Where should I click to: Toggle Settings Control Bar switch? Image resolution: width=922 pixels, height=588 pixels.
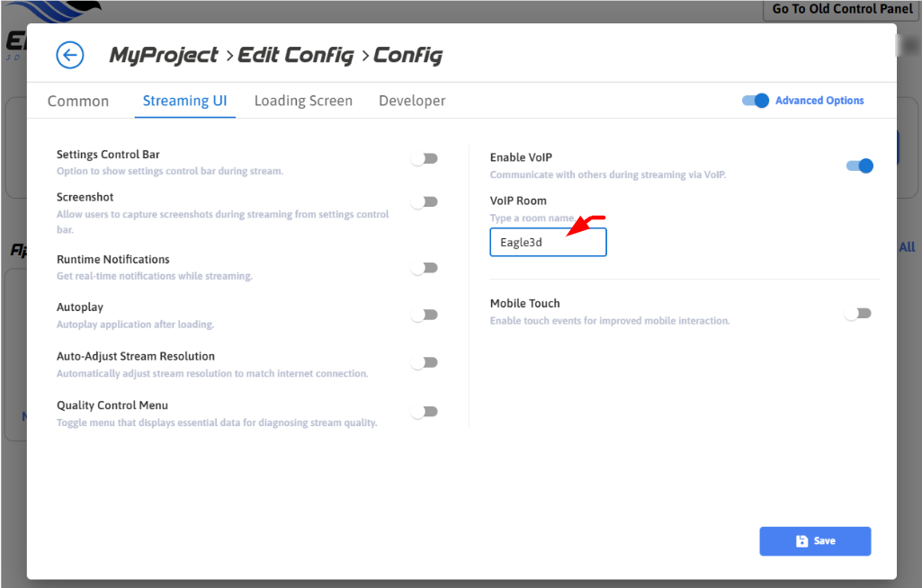[x=424, y=159]
